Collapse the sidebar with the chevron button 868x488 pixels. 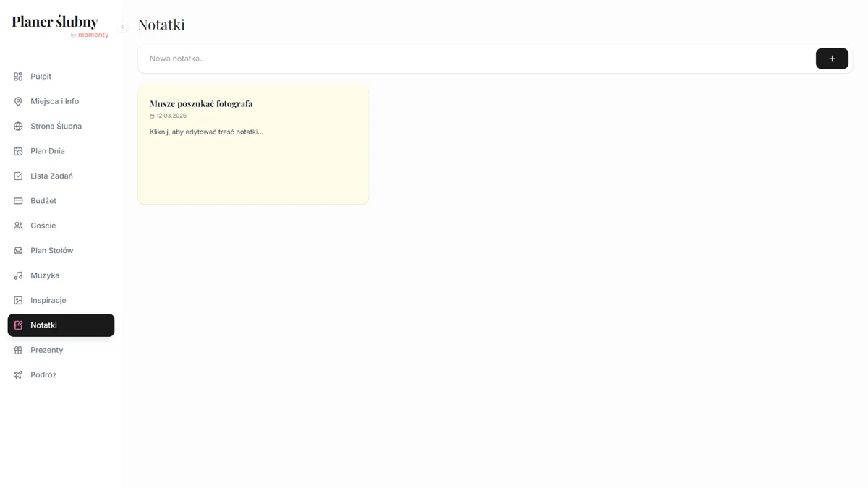tap(122, 27)
